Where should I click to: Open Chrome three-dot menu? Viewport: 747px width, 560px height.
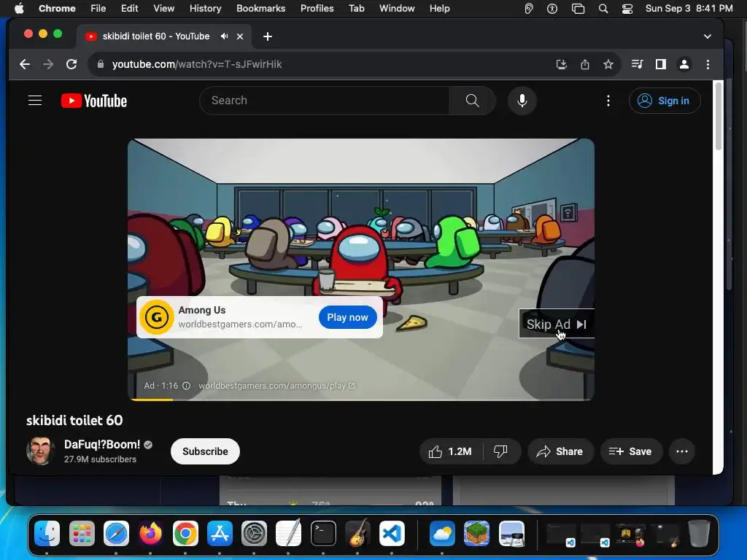pyautogui.click(x=708, y=64)
